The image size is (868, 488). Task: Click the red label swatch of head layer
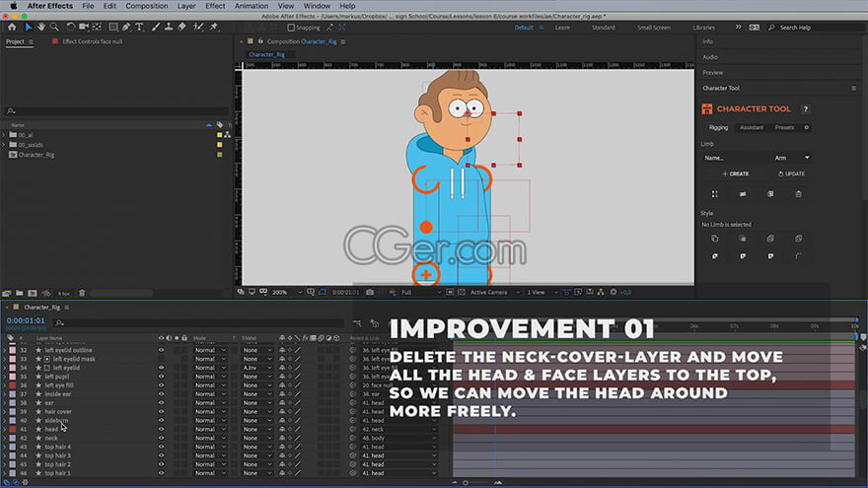[x=12, y=430]
